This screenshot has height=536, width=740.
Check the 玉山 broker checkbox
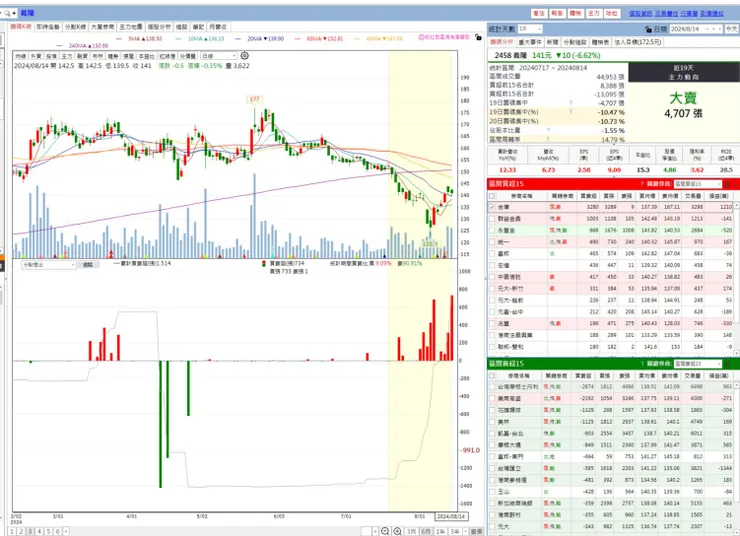(492, 492)
